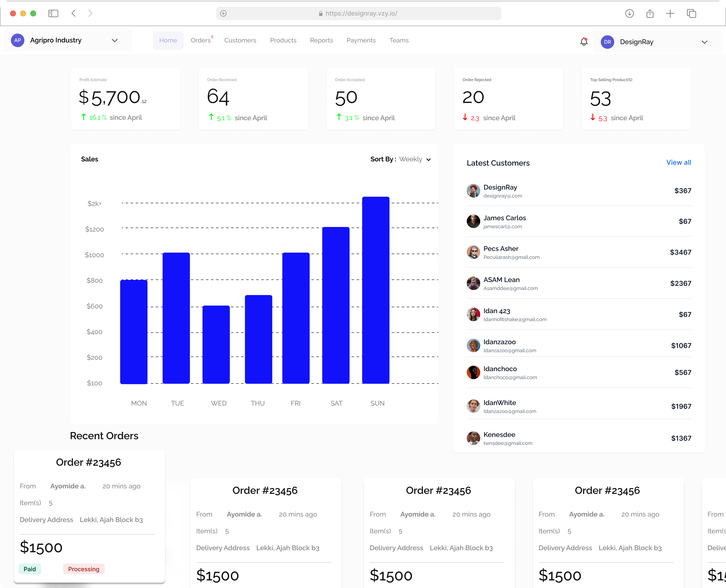The image size is (726, 588).
Task: Click the Processing status badge
Action: click(x=83, y=569)
